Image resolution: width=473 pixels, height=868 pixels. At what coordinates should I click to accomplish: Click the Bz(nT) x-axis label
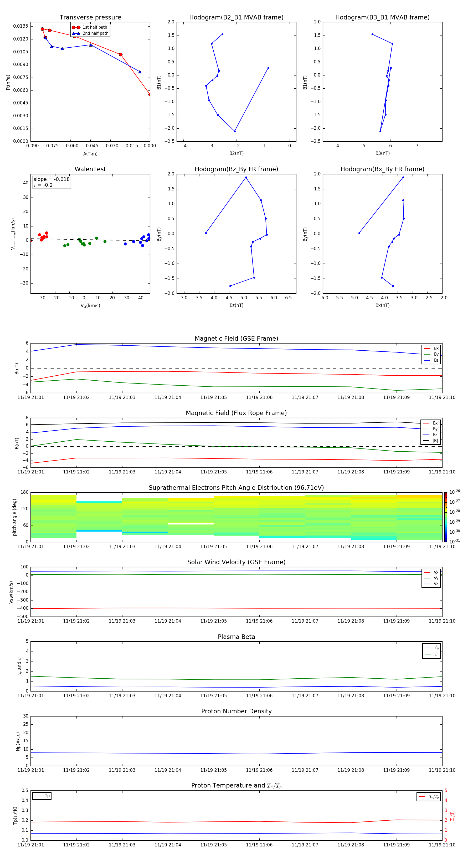click(236, 305)
